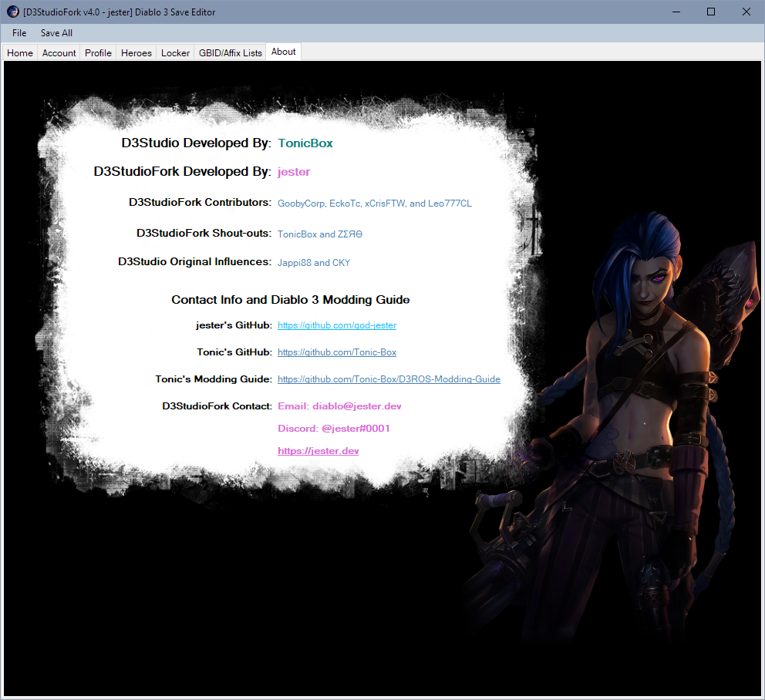Click the 'D3StudioFork Contact:' label

pyautogui.click(x=217, y=406)
